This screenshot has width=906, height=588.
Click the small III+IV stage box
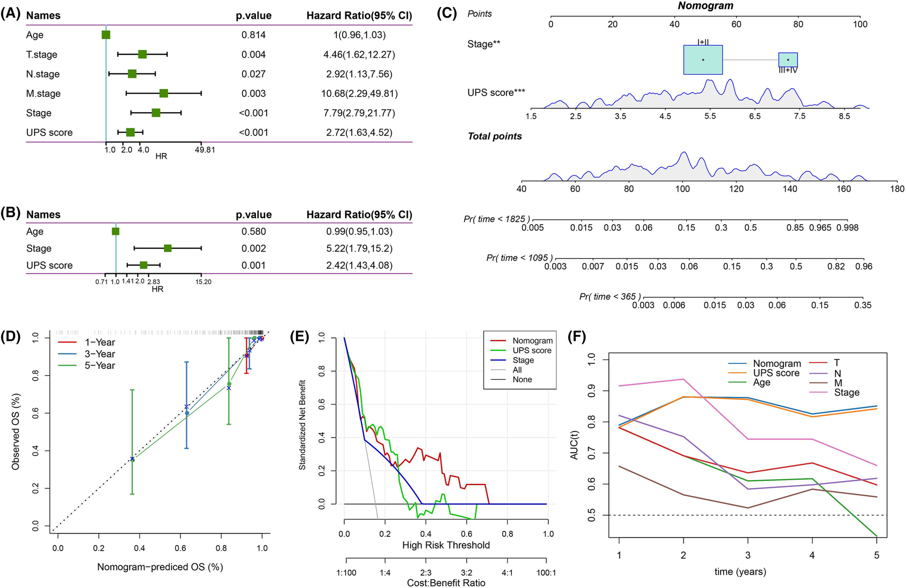788,60
